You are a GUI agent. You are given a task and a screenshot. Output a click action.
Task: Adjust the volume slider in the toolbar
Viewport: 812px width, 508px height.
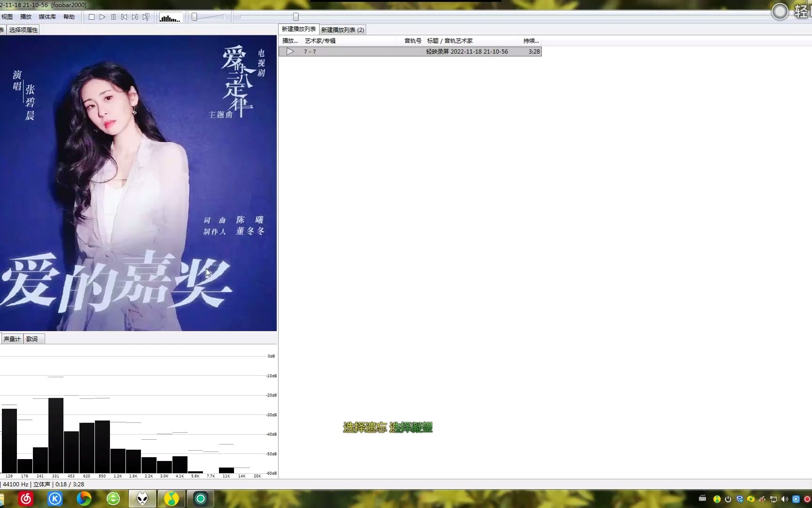pyautogui.click(x=209, y=17)
